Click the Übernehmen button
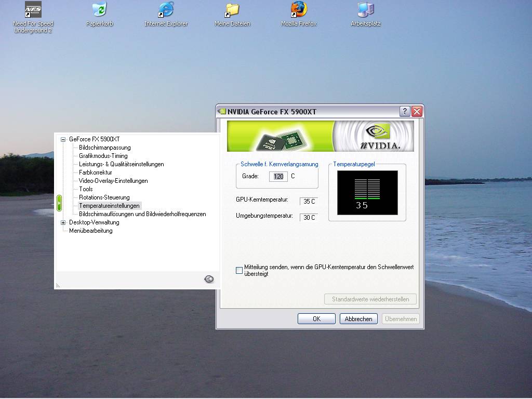The image size is (532, 399). point(401,319)
